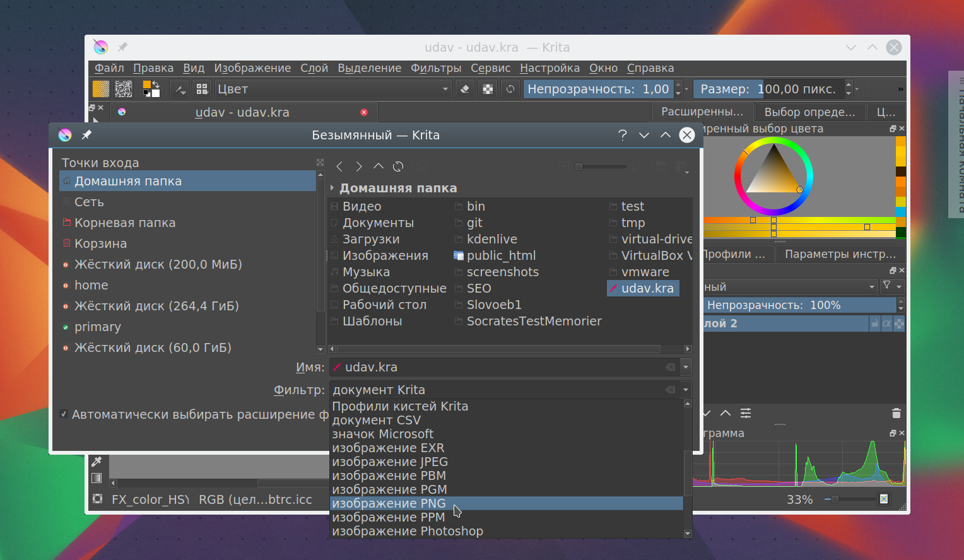
Task: Click the gradient fill swatch icon
Action: tap(101, 89)
